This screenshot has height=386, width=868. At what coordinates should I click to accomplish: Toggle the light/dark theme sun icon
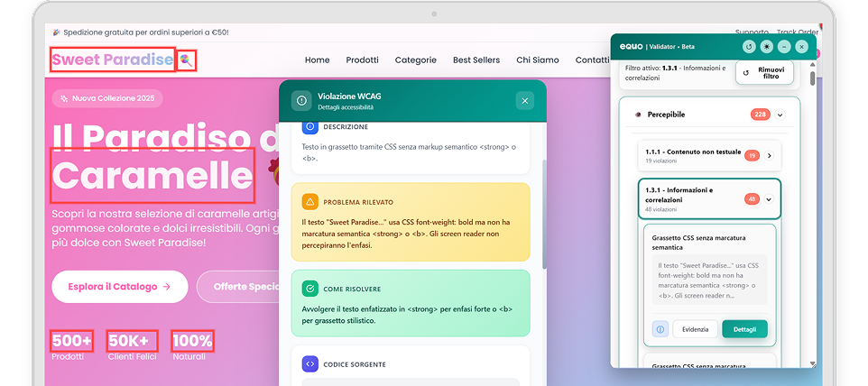[x=766, y=46]
